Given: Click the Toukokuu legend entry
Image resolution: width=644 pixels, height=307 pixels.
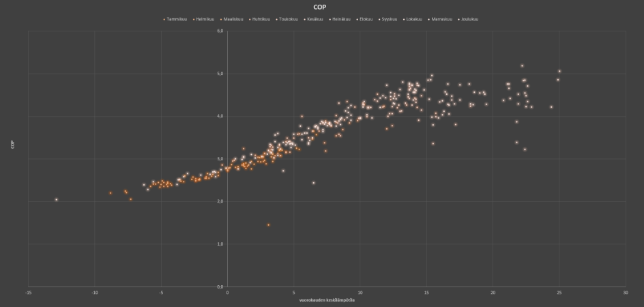Looking at the screenshot, I should pyautogui.click(x=287, y=19).
